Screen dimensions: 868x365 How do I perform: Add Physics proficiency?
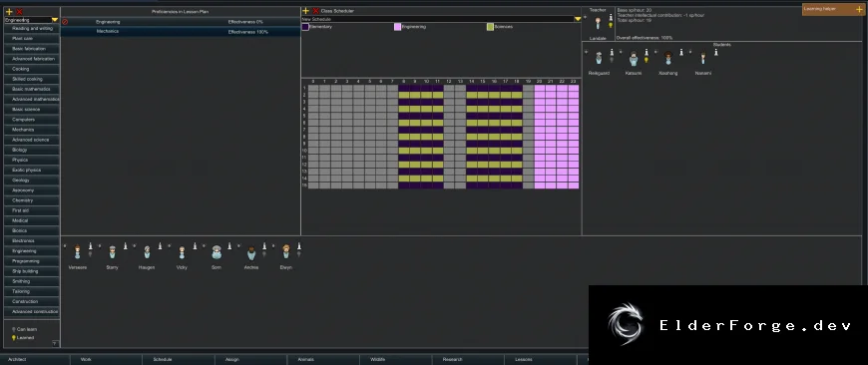[32, 160]
